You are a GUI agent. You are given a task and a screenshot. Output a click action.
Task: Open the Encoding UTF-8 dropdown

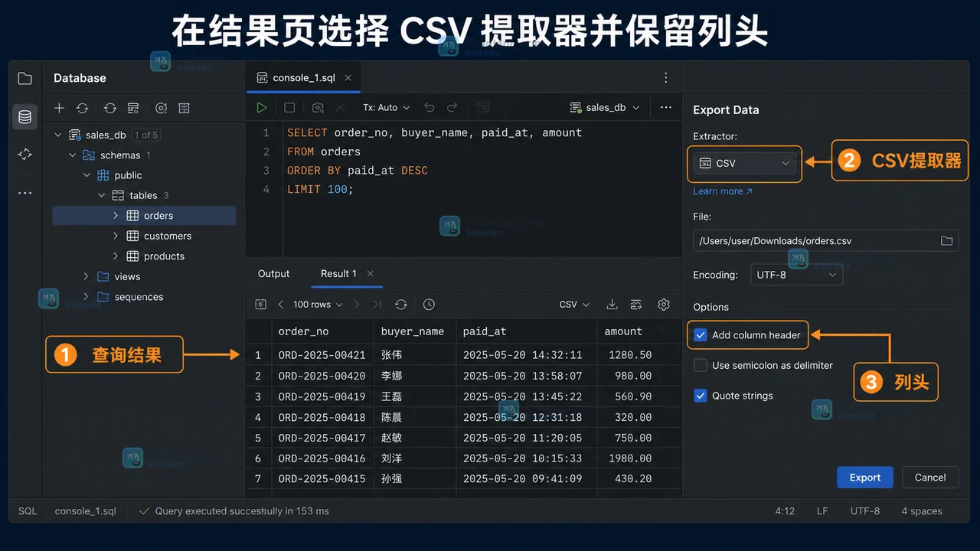click(796, 275)
